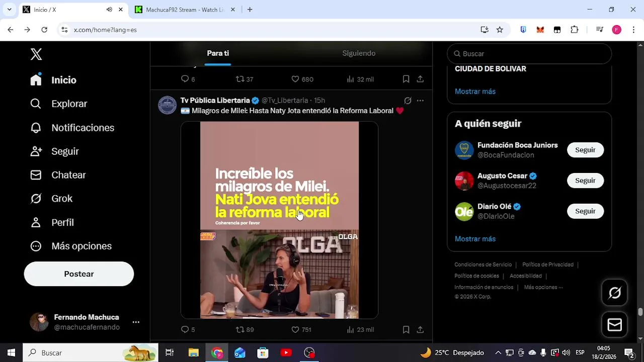Click Grok explain icon on Tv Libertaria post
Screen dimensions: 644x362
tap(408, 101)
